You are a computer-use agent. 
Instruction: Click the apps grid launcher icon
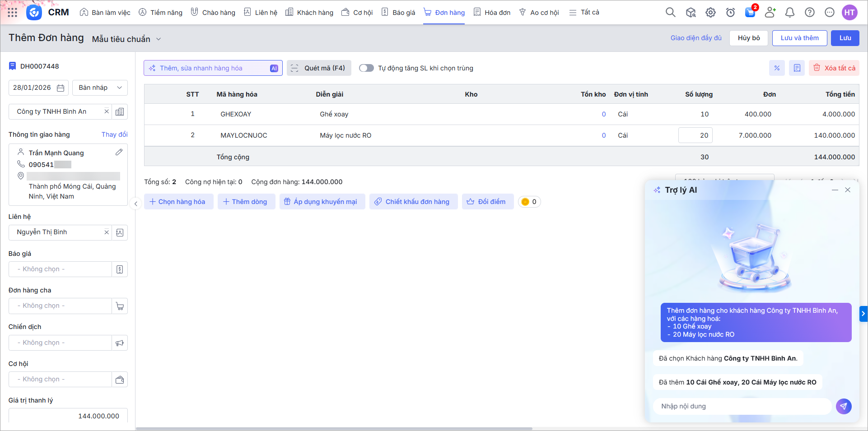coord(13,13)
